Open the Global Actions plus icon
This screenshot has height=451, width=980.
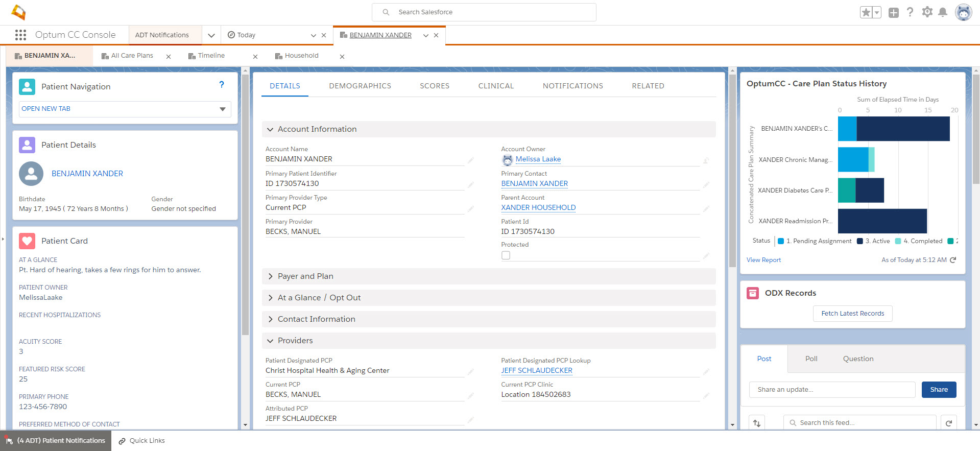(x=893, y=13)
